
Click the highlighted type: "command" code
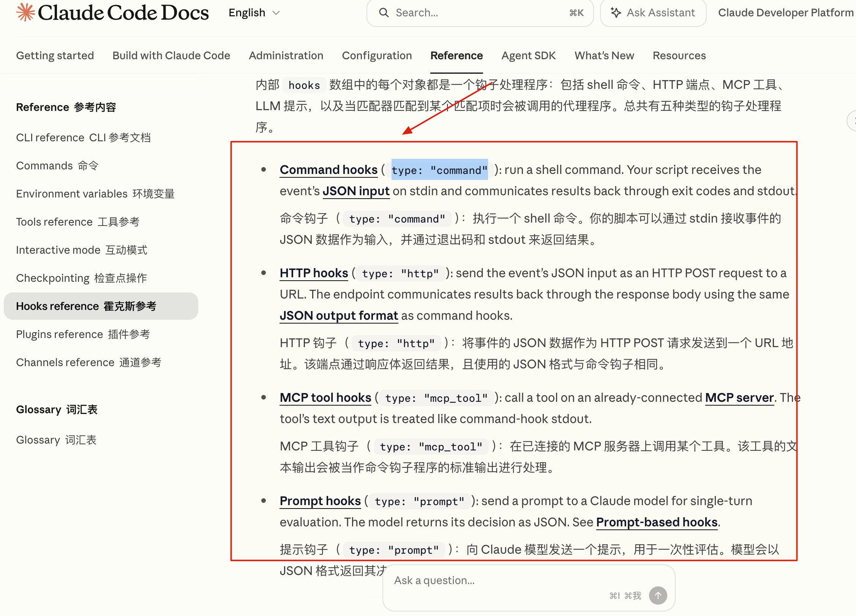(x=439, y=170)
